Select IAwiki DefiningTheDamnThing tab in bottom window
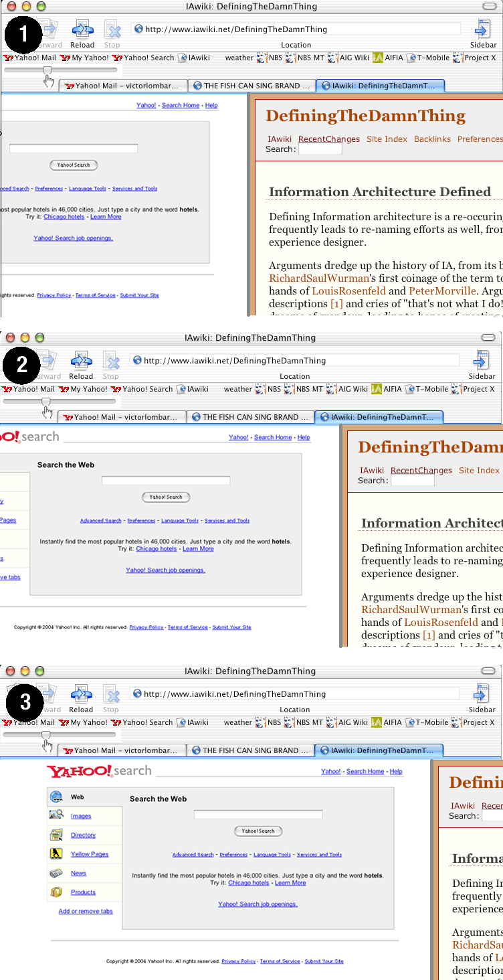This screenshot has width=503, height=980. click(379, 750)
